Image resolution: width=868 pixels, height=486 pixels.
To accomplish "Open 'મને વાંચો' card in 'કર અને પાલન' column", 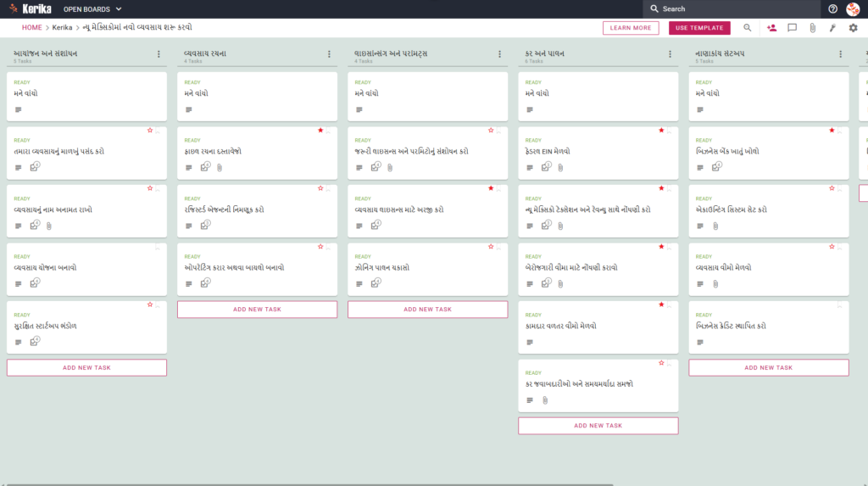I will pyautogui.click(x=598, y=97).
